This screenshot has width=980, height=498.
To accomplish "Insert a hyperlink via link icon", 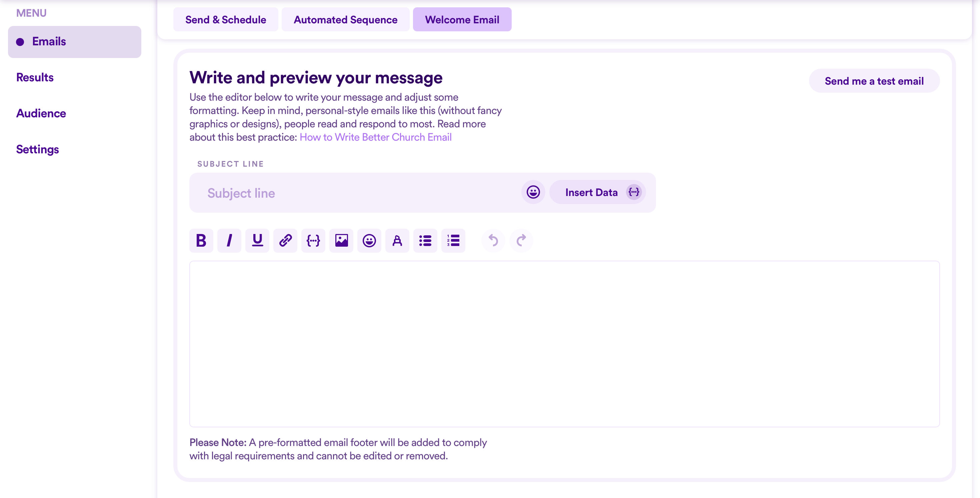I will [285, 240].
